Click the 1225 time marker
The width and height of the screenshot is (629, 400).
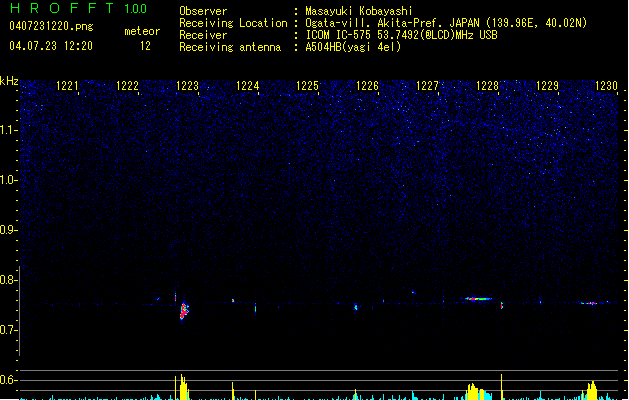point(307,86)
